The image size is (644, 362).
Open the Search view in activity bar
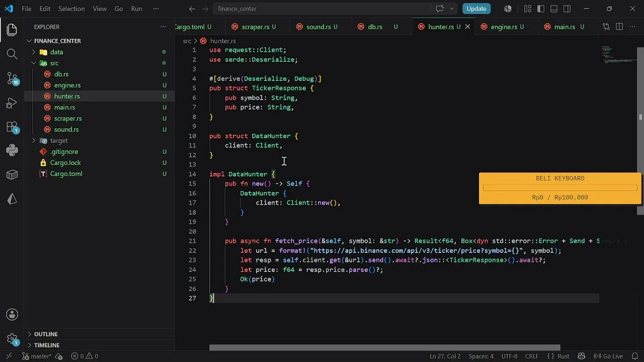(12, 54)
